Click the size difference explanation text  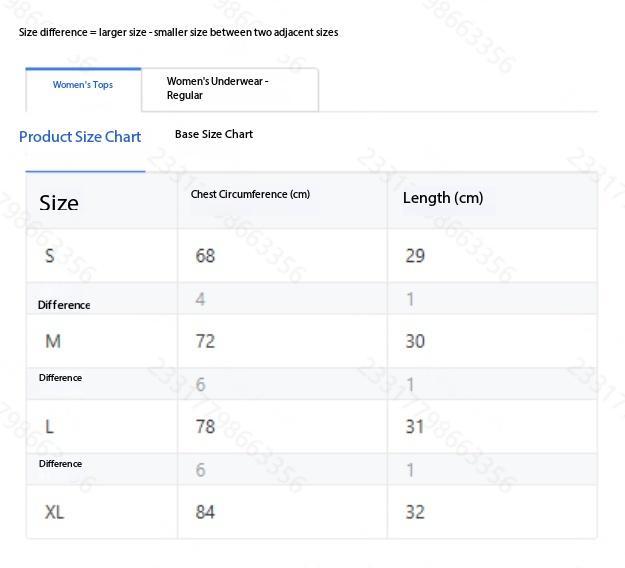pos(179,32)
